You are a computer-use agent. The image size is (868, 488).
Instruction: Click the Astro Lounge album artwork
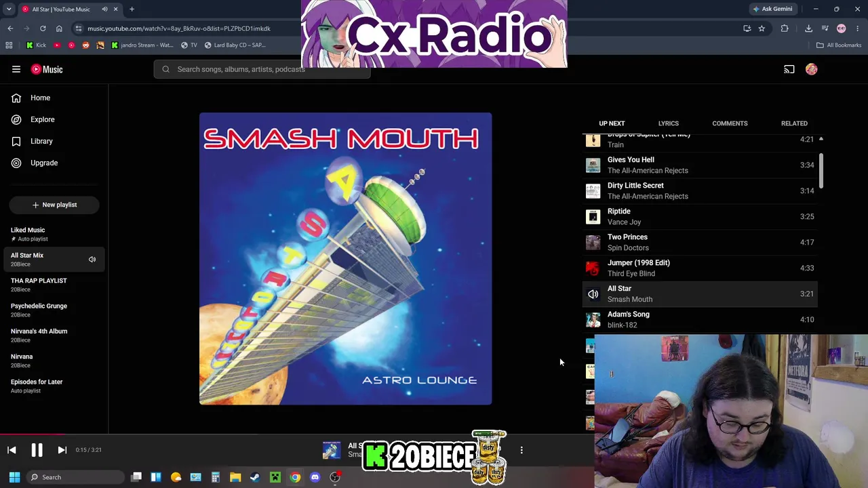tap(345, 259)
